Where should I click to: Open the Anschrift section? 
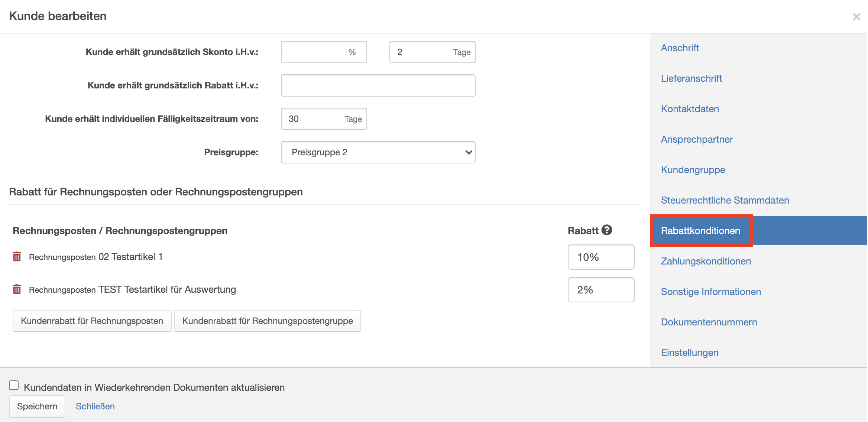tap(680, 48)
